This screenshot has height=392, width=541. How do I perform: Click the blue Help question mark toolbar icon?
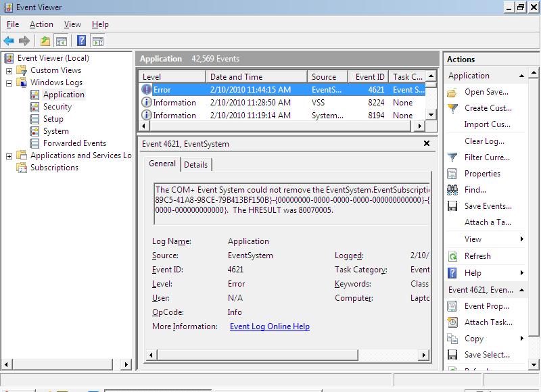point(81,41)
